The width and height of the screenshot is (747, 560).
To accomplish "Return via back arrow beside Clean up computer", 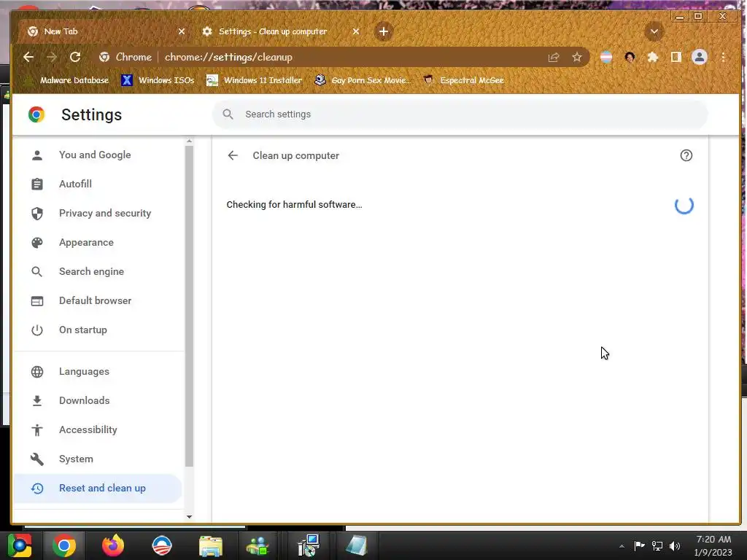I will pos(233,155).
